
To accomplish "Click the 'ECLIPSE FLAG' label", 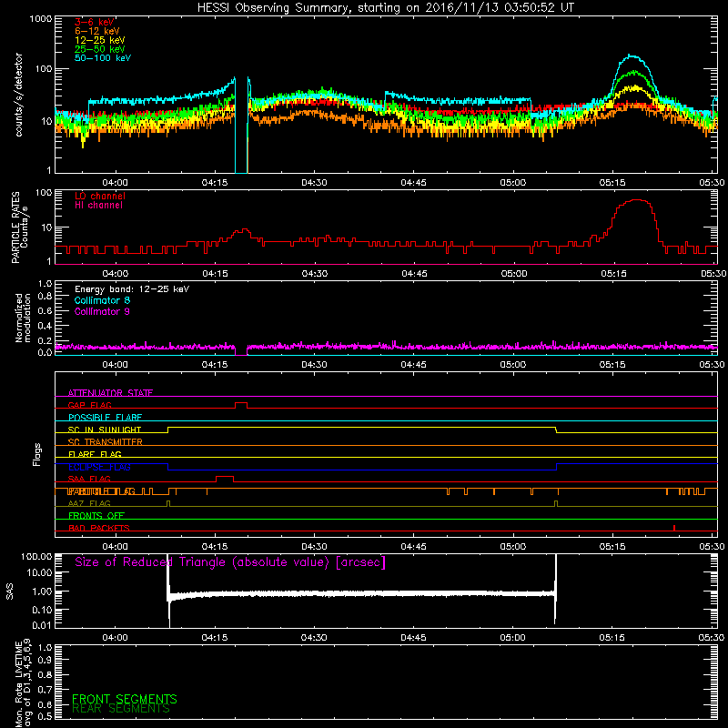I will [99, 467].
